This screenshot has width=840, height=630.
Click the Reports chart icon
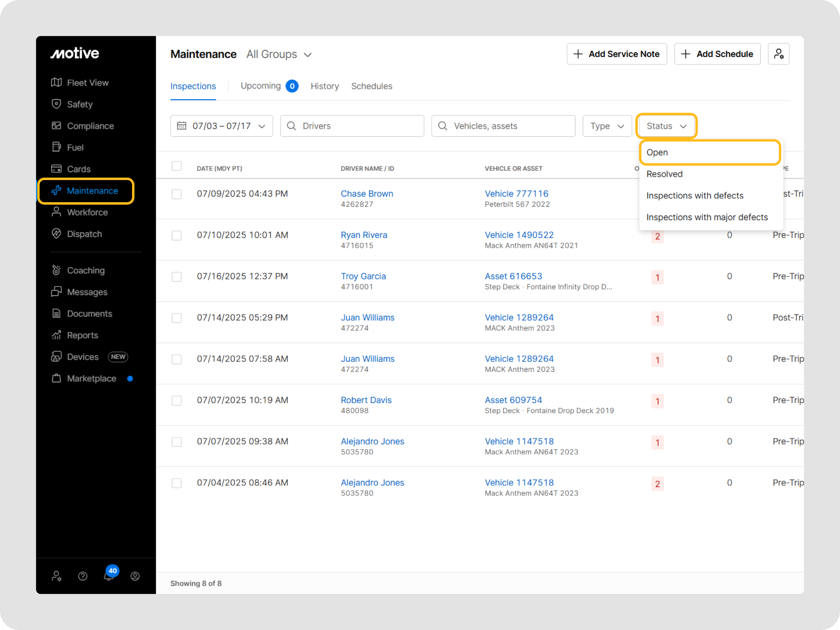coord(56,335)
